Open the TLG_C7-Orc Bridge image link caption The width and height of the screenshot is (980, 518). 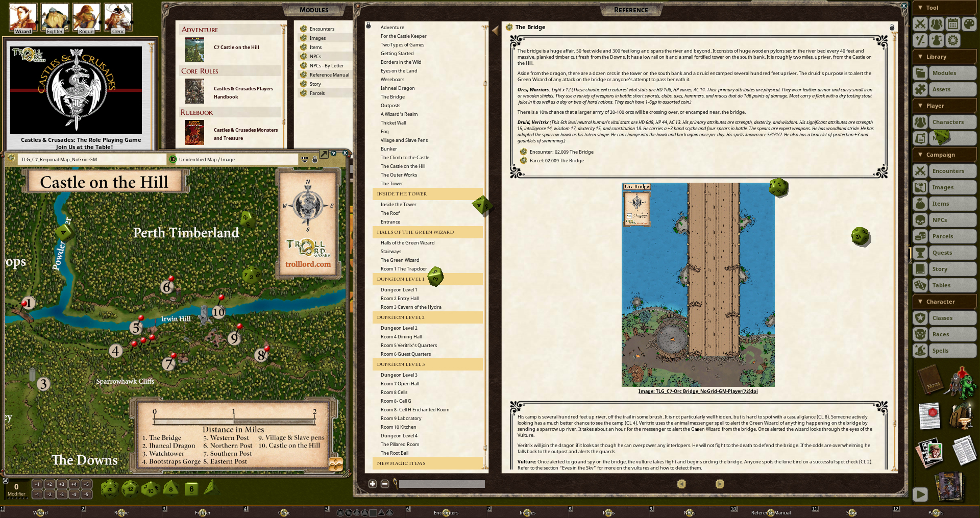[x=698, y=391]
